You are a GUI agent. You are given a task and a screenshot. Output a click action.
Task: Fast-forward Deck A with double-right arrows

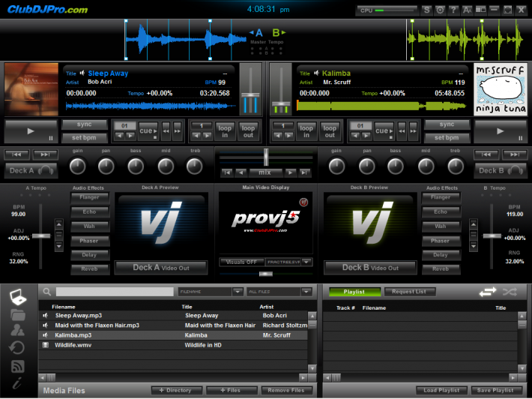[178, 131]
